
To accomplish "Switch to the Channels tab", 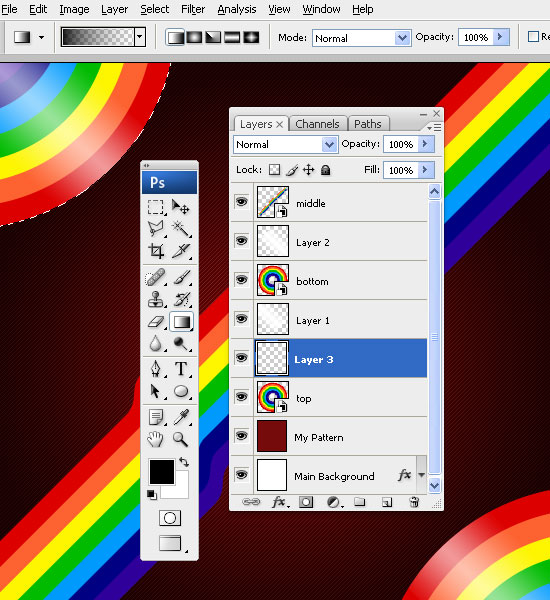I will (x=318, y=124).
